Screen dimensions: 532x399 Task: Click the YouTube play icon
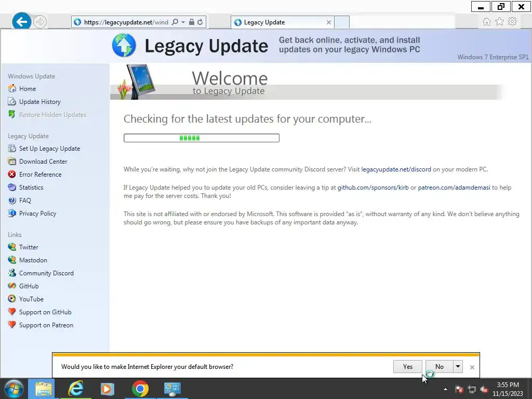coord(12,299)
